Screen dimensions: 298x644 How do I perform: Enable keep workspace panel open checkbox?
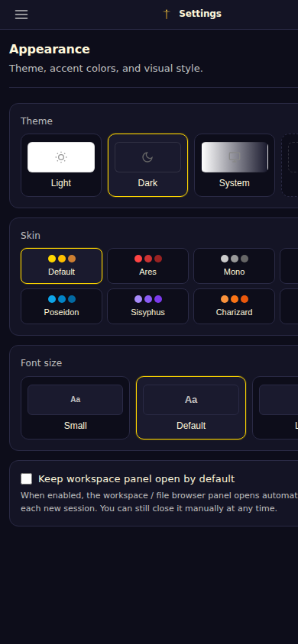26,479
